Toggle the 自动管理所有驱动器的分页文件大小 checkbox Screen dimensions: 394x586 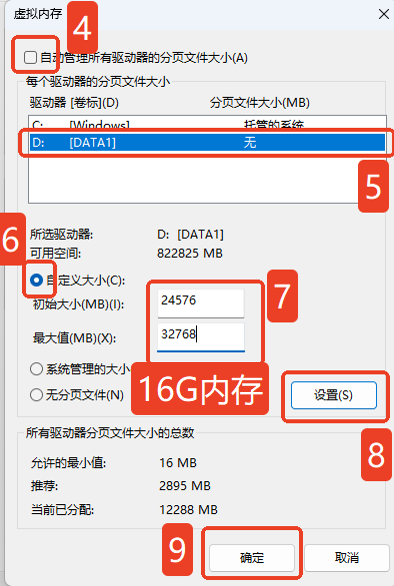30,58
